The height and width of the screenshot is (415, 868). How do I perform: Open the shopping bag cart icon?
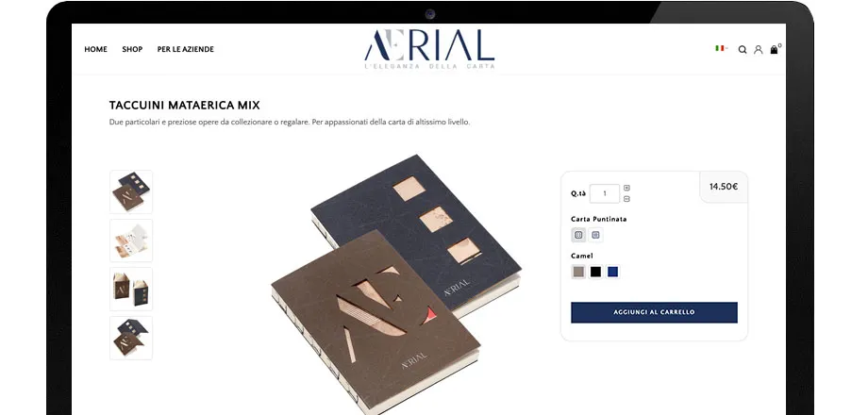[x=774, y=49]
